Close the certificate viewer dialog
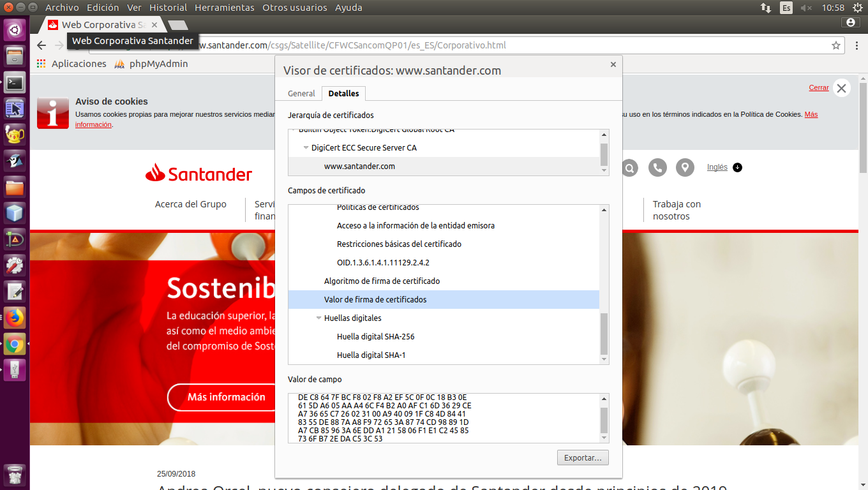 click(x=613, y=64)
